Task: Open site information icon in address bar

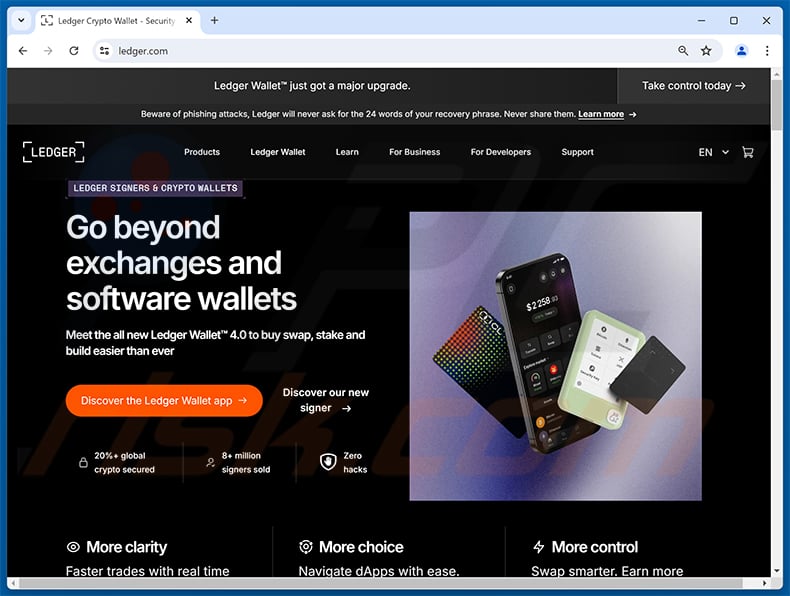Action: 104,51
